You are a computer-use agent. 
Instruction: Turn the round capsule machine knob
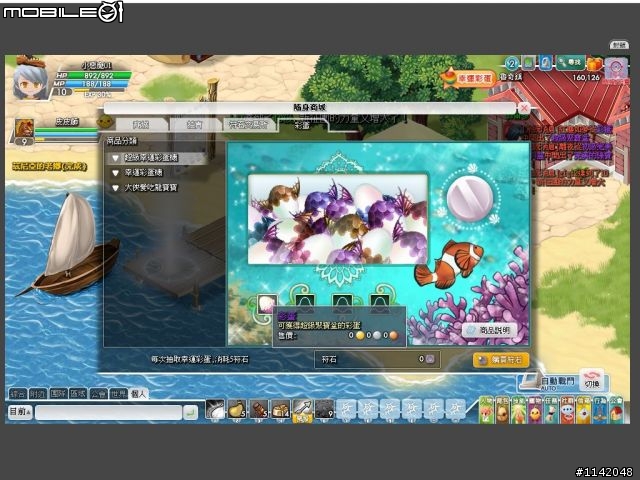pyautogui.click(x=470, y=198)
